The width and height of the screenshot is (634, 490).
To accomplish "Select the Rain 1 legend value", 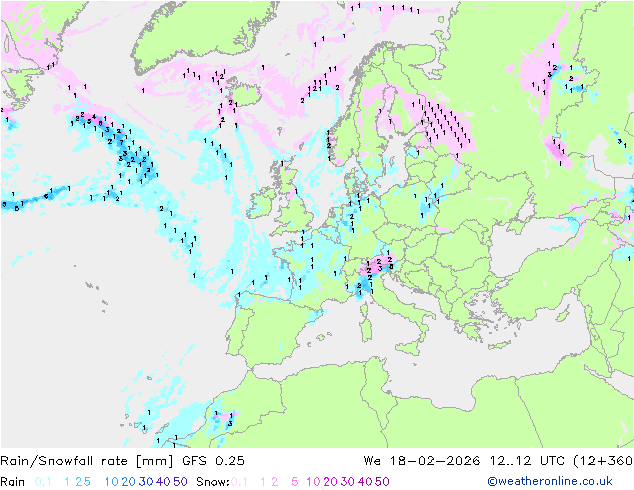I will click(x=67, y=482).
